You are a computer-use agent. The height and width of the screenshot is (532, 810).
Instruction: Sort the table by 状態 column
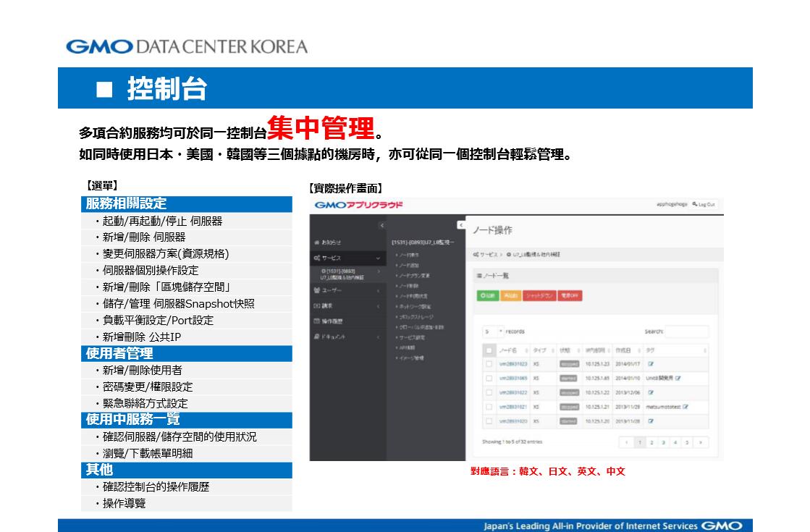click(569, 350)
